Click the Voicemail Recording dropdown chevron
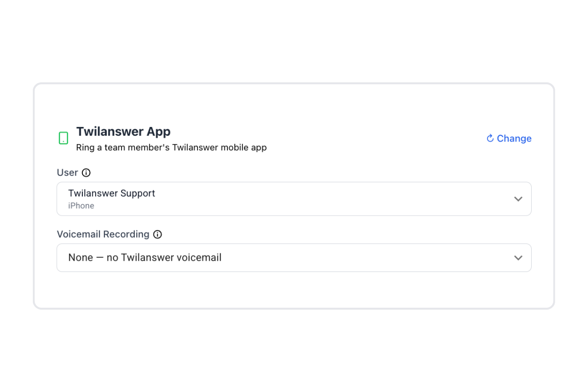Viewport: 588px width, 392px height. click(518, 258)
